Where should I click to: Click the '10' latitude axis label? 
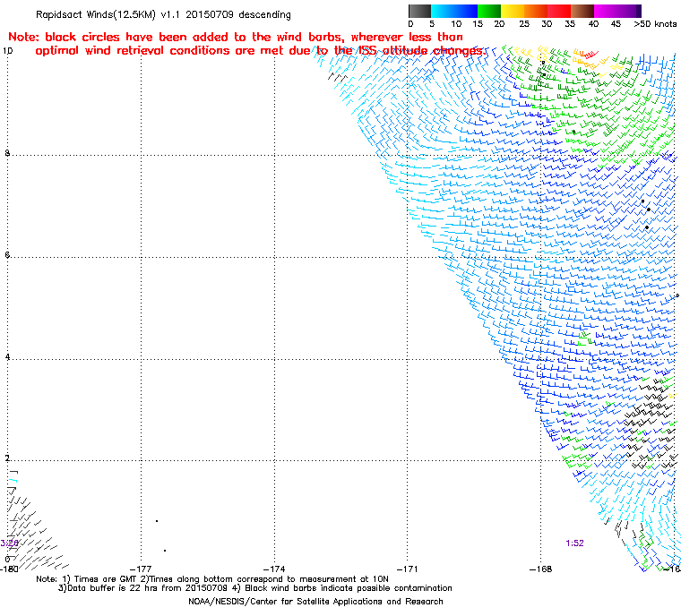click(8, 51)
